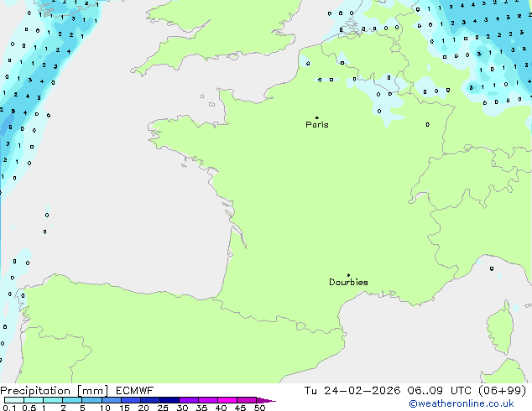
Task: Pick the 10–15 mm legend swatch
Action: pyautogui.click(x=111, y=400)
